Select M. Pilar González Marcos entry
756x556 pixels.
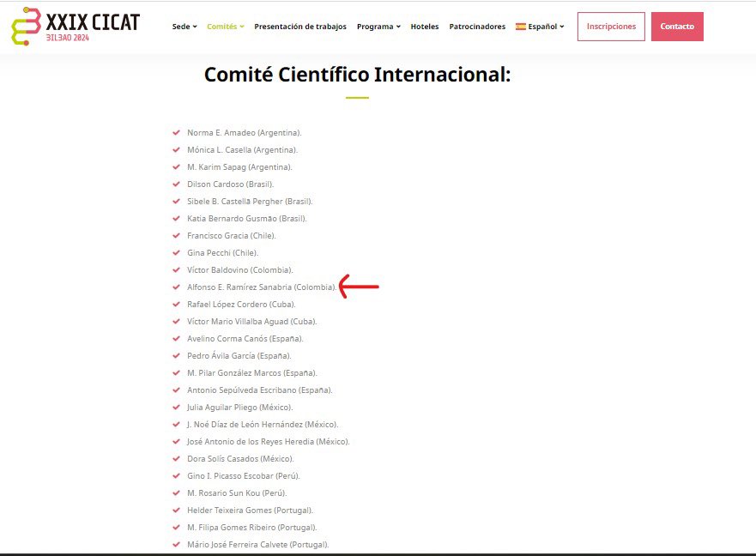pos(252,372)
